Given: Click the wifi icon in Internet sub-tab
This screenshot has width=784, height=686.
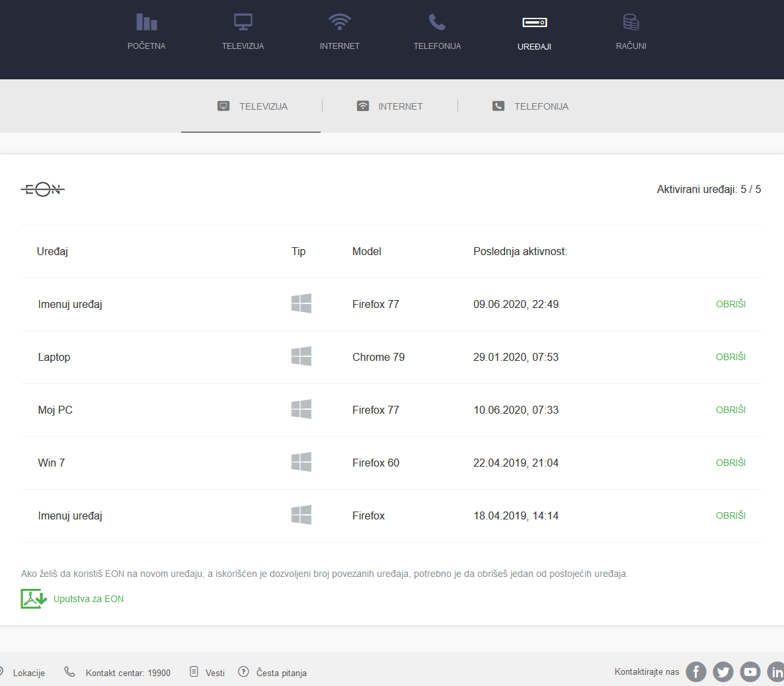Looking at the screenshot, I should pos(362,106).
